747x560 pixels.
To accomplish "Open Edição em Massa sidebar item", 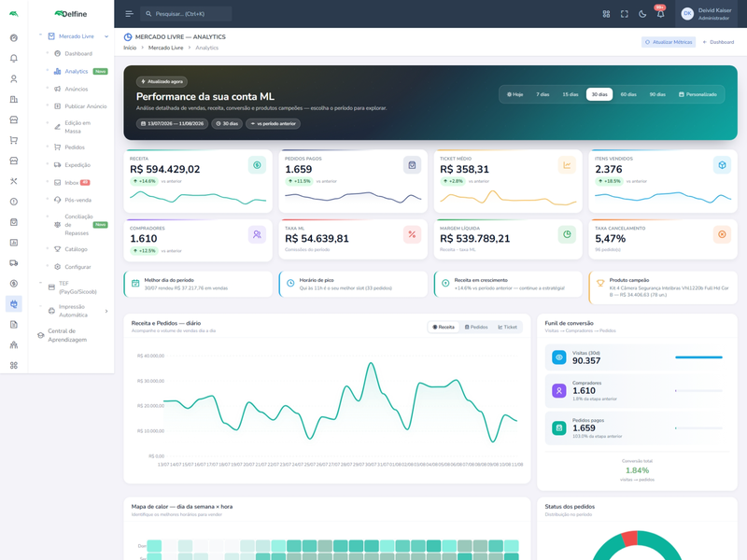I will point(78,127).
